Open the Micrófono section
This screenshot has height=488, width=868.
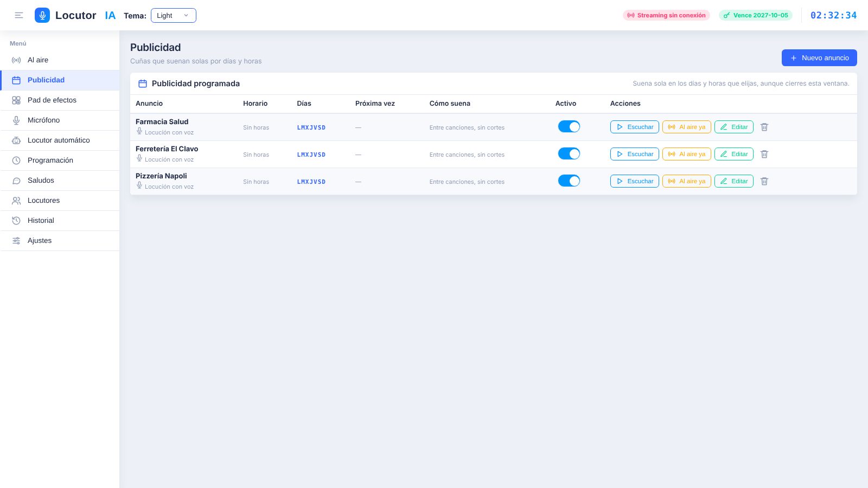60,120
